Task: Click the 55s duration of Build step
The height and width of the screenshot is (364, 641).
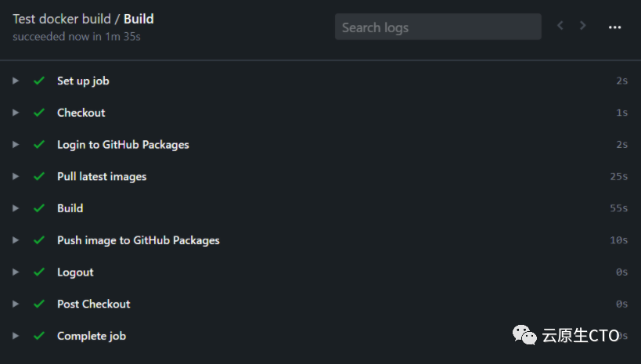Action: coord(618,208)
